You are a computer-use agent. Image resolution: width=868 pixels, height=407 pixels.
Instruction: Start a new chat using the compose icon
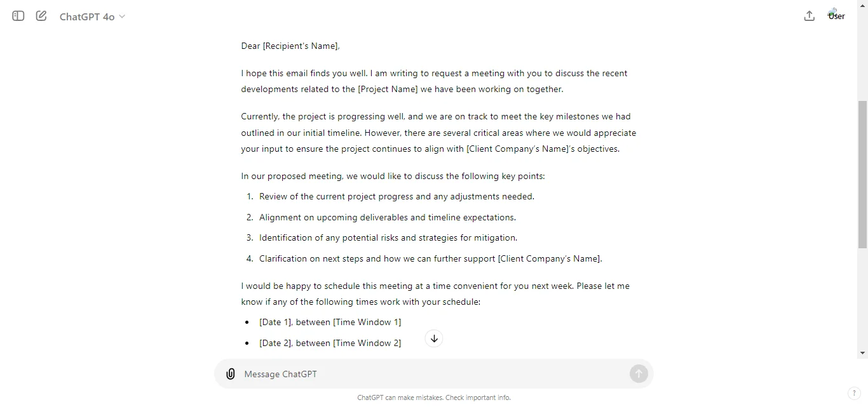click(41, 16)
